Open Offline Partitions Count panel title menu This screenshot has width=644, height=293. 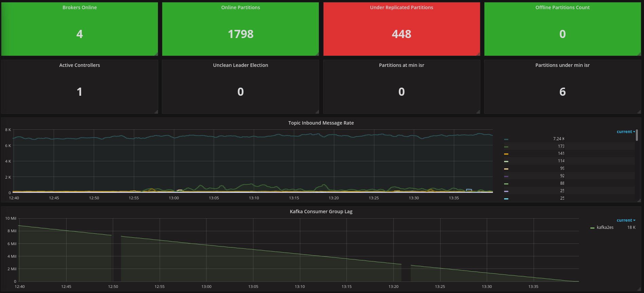[x=563, y=7]
